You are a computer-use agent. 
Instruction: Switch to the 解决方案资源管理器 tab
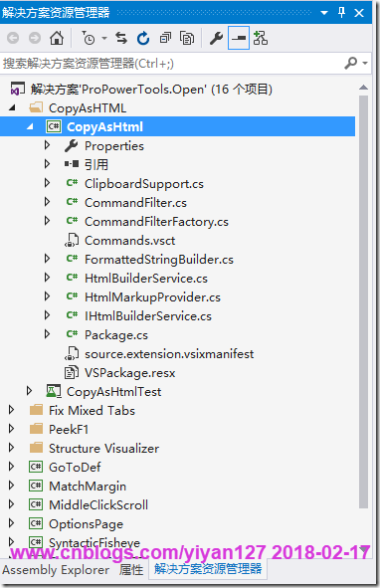[208, 569]
